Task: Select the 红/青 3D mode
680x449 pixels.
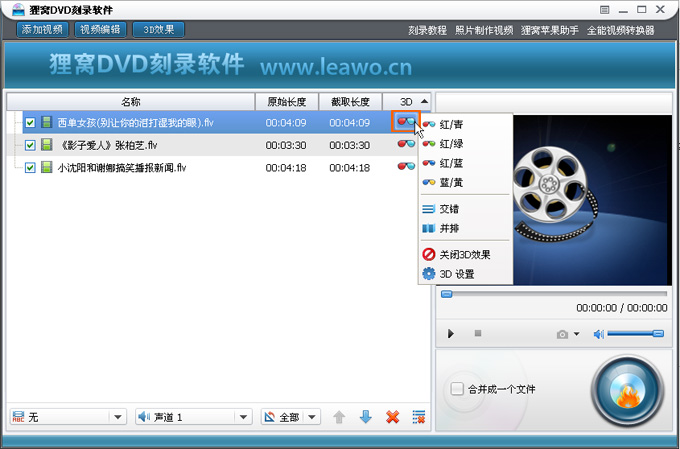Action: (x=465, y=125)
